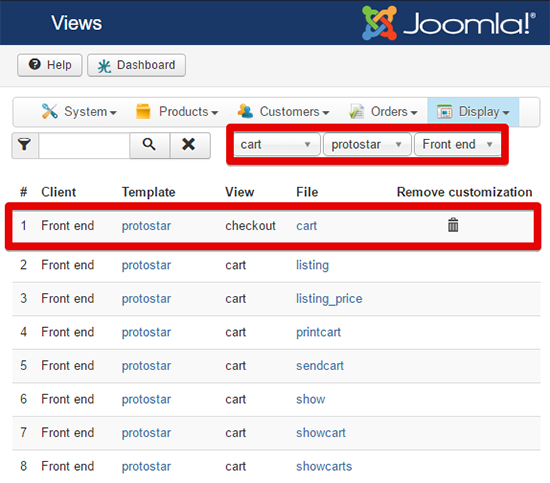Click protostar link in showcarts row

point(146,466)
